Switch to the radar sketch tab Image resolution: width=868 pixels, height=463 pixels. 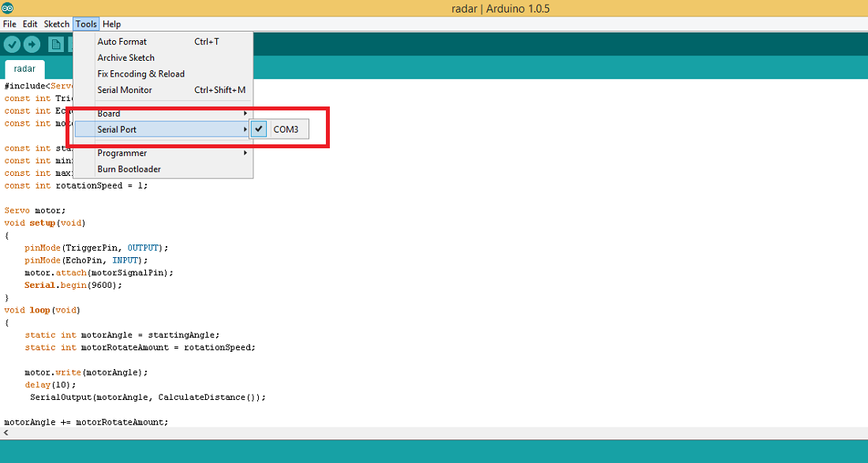25,69
